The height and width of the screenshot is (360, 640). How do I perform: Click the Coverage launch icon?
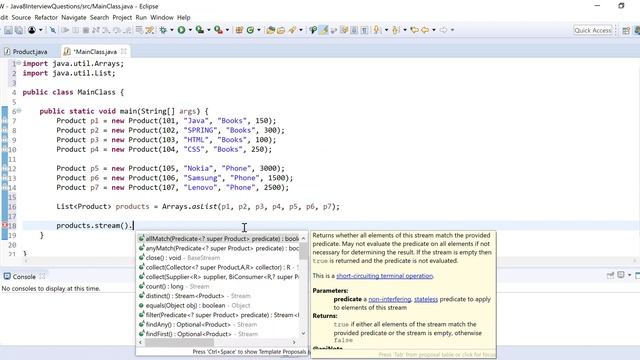tap(200, 30)
